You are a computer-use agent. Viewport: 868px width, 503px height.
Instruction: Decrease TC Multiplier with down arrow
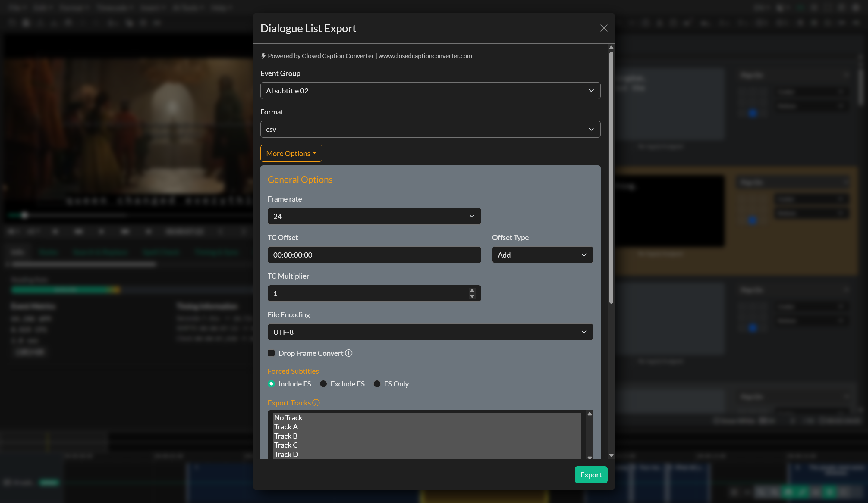(x=472, y=296)
